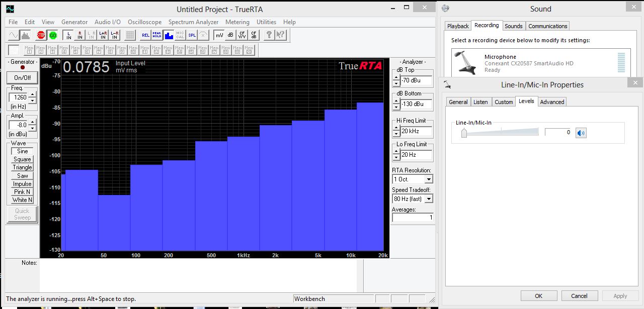This screenshot has height=309, width=644.
Task: Increase dB Top with up arrow
Action: point(396,77)
